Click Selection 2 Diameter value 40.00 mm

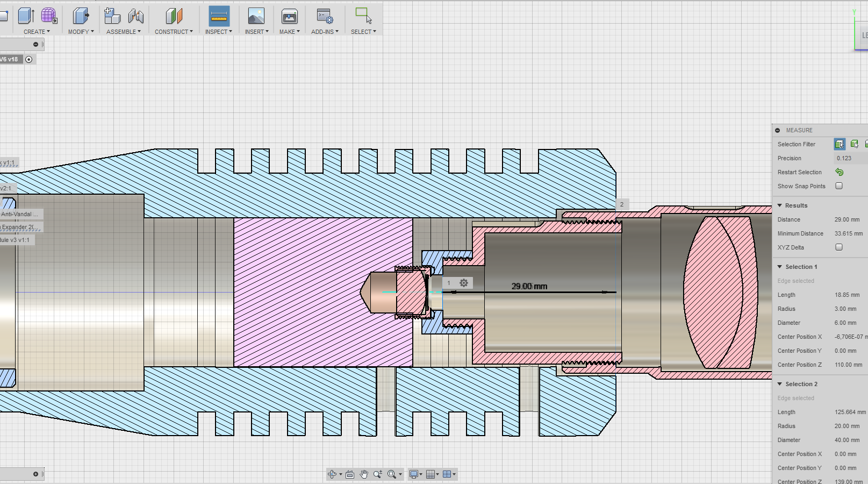click(847, 440)
